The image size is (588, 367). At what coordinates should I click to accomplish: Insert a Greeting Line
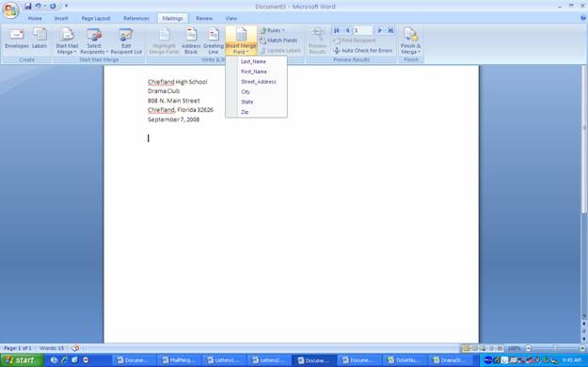point(214,40)
